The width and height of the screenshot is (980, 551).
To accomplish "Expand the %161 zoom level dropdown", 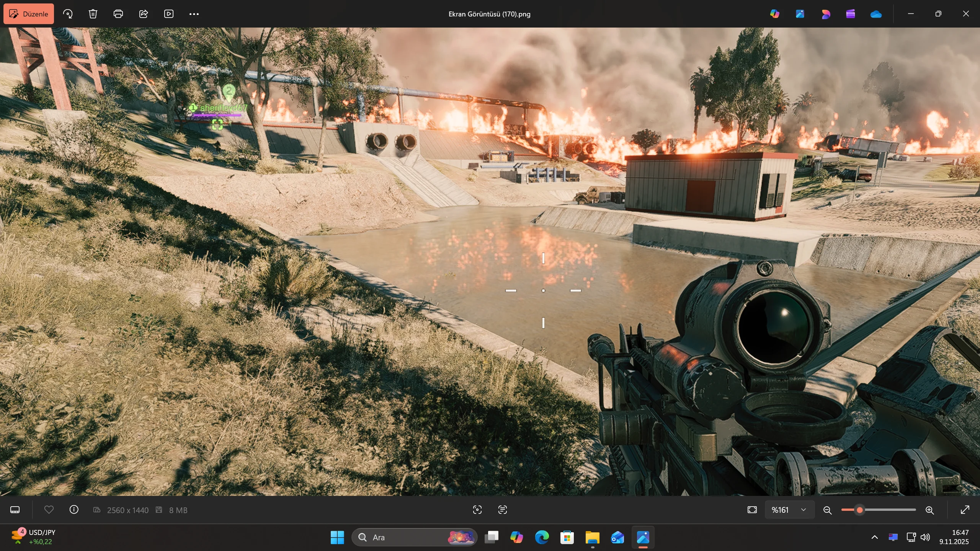I will tap(804, 510).
